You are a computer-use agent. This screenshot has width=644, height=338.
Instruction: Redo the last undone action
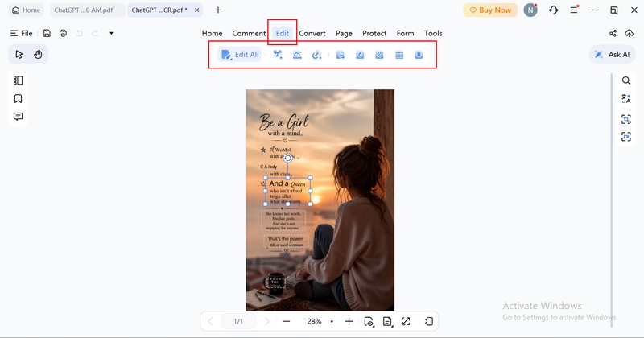[95, 33]
